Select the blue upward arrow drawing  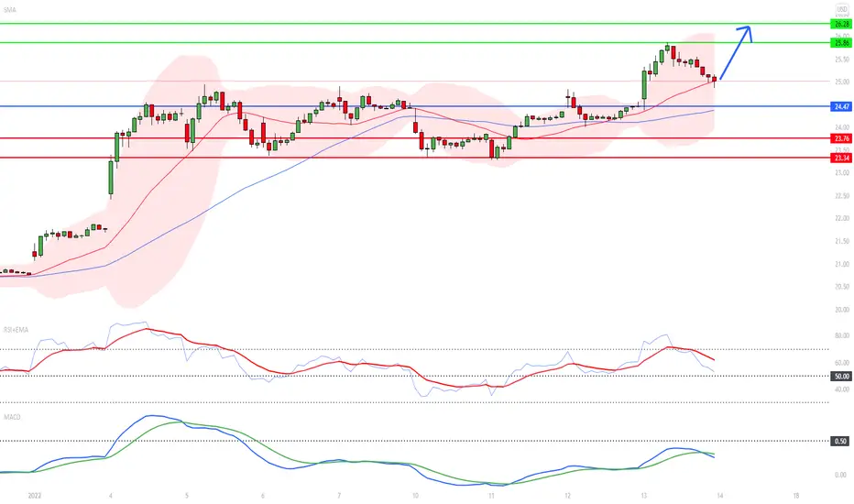point(735,53)
